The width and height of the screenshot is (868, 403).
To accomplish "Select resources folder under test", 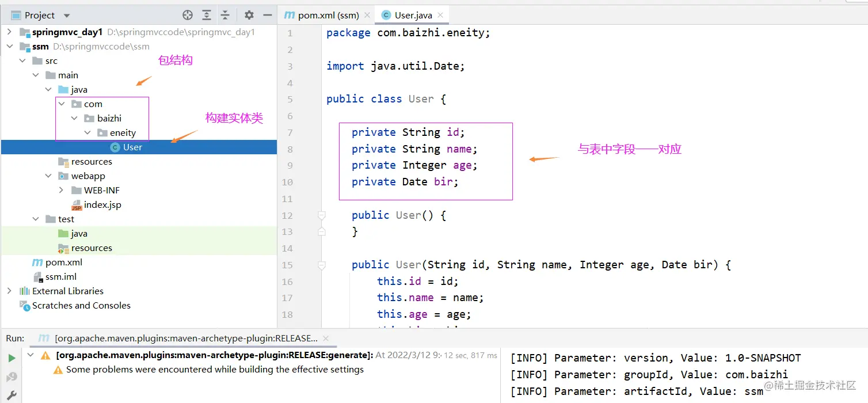I will click(92, 248).
